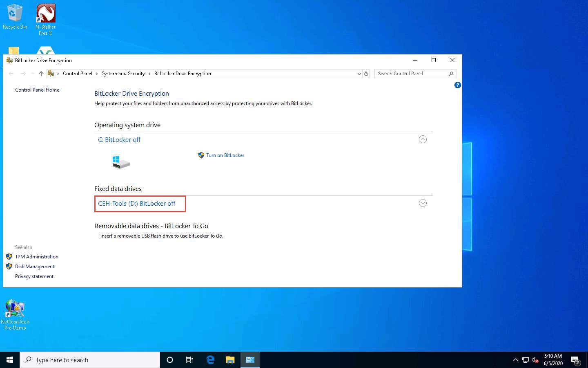The height and width of the screenshot is (368, 588).
Task: Open Microsoft Edge from the taskbar
Action: pyautogui.click(x=210, y=360)
